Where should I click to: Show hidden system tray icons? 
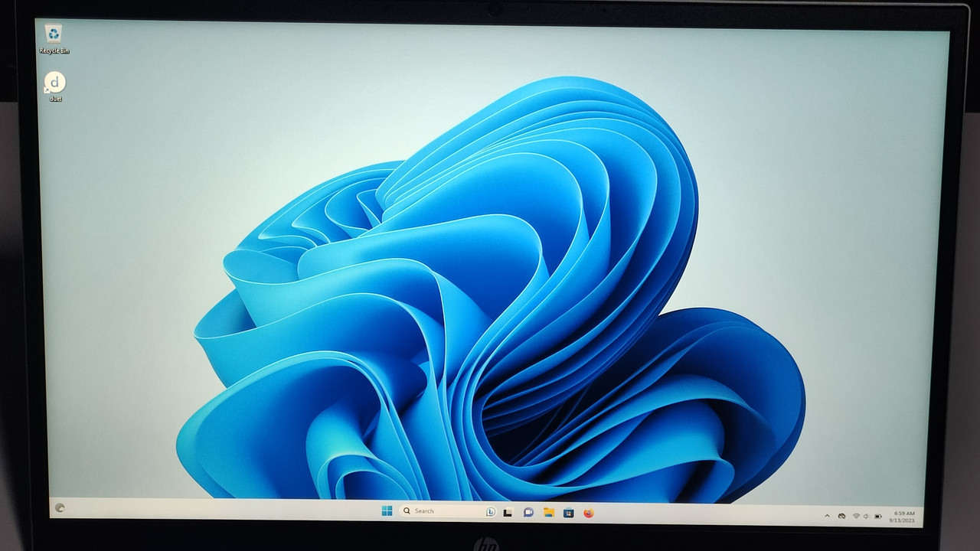coord(827,516)
